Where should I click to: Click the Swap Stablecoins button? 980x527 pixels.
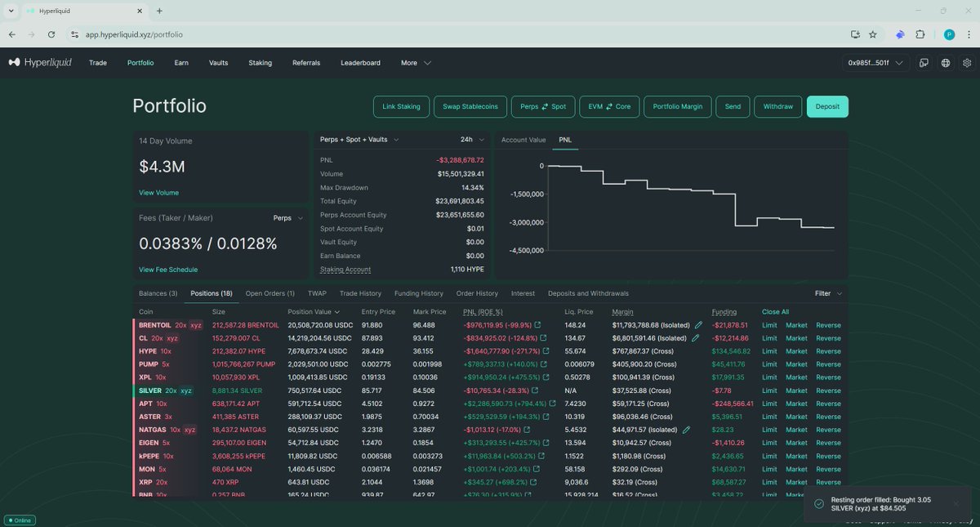coord(470,106)
